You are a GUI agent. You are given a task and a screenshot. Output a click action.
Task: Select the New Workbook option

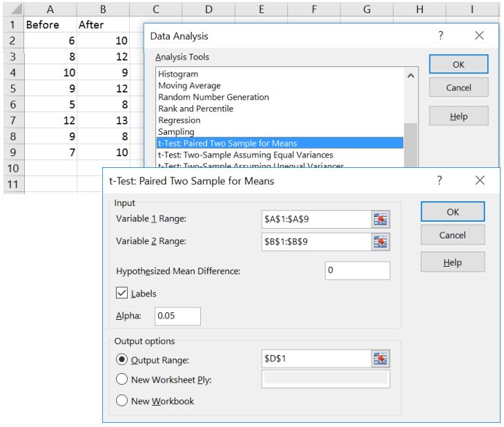(x=122, y=401)
